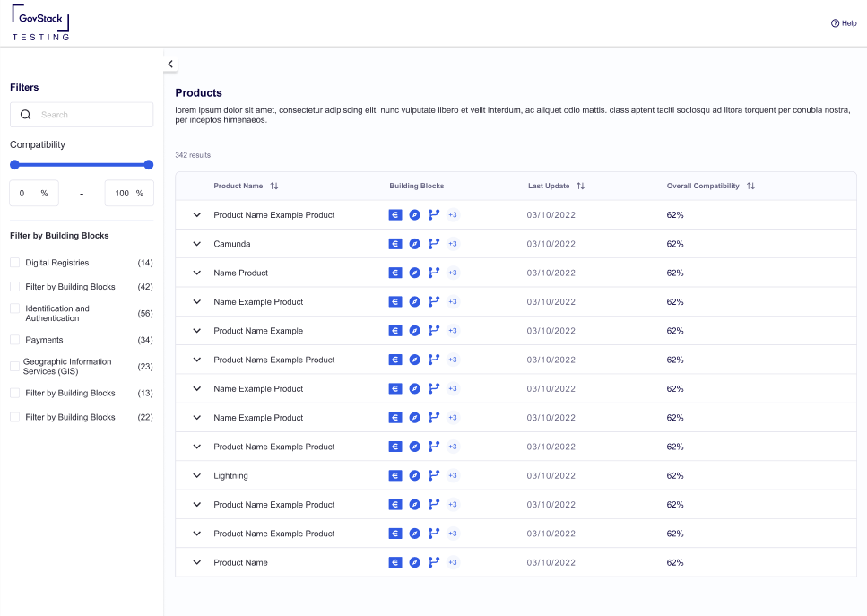Tick the Payments checkbox

pyautogui.click(x=15, y=340)
